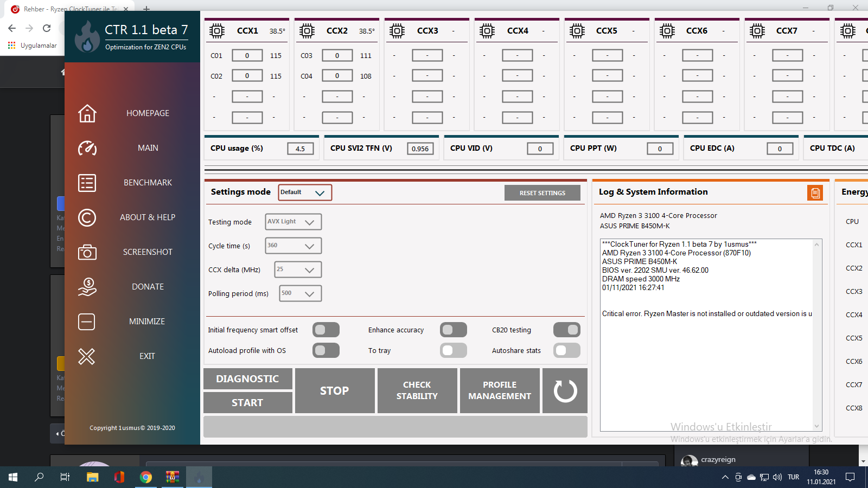Click the STOP button
The image size is (868, 488).
click(335, 391)
